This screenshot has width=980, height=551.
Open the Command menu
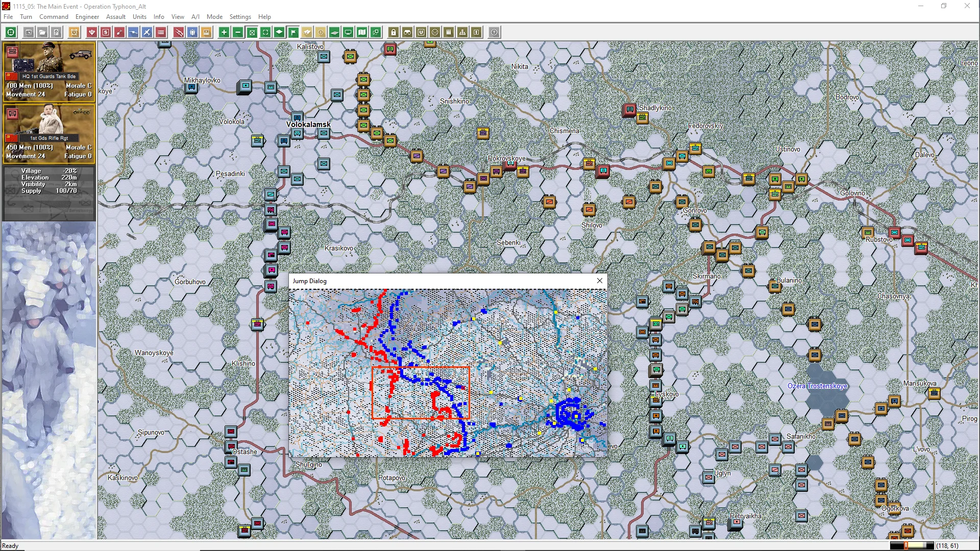point(54,16)
